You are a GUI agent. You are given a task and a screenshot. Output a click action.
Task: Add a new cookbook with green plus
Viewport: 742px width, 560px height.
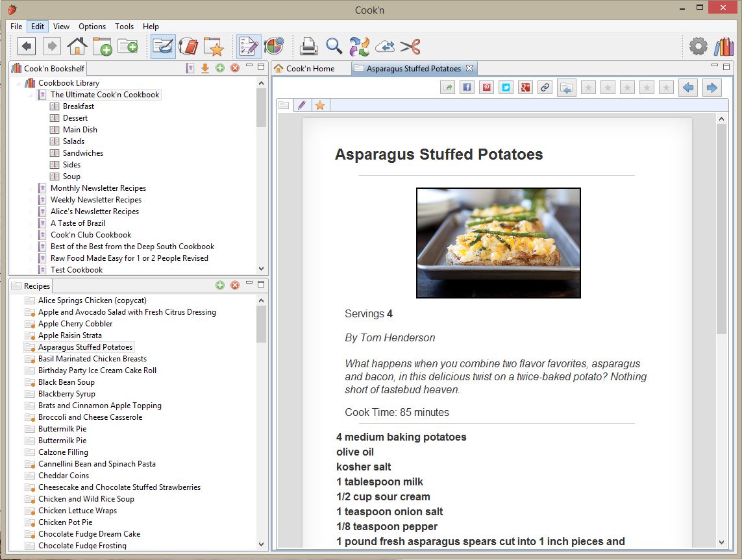point(102,46)
